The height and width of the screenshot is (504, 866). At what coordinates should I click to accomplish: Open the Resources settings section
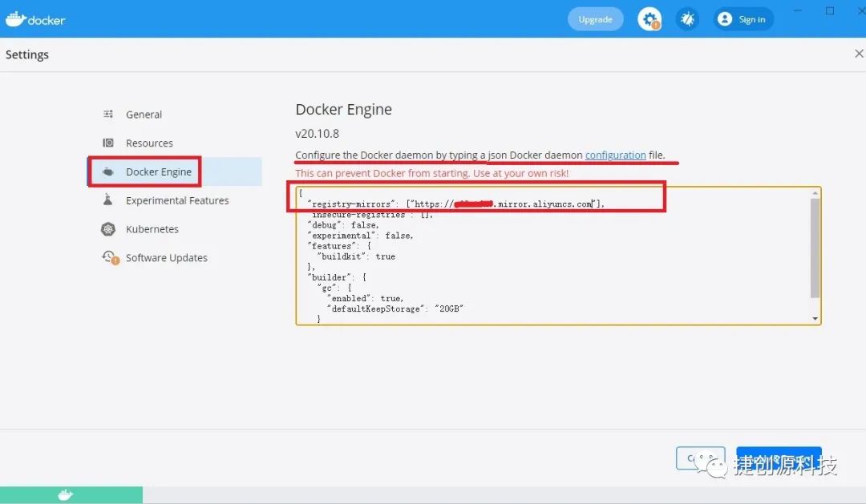tap(174, 143)
